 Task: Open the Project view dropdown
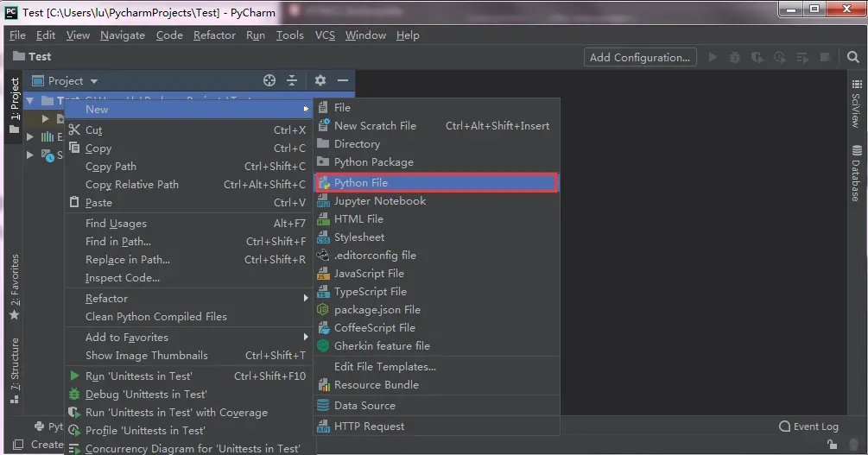pyautogui.click(x=65, y=81)
